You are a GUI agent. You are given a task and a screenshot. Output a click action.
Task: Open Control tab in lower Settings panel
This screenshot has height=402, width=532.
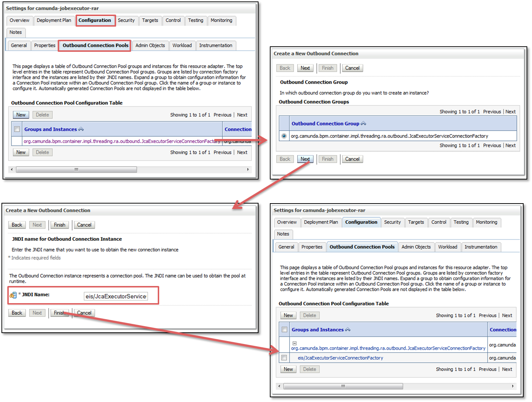[x=439, y=222]
